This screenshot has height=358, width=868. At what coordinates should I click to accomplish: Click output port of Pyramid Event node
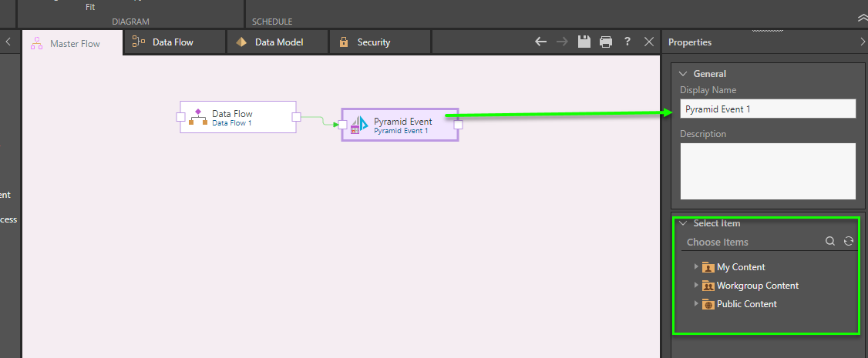tap(458, 125)
